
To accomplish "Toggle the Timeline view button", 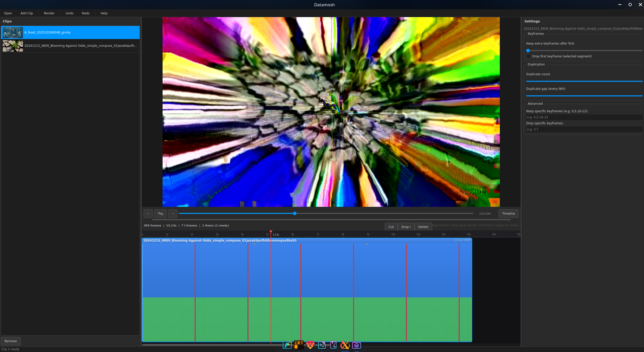I will point(508,213).
